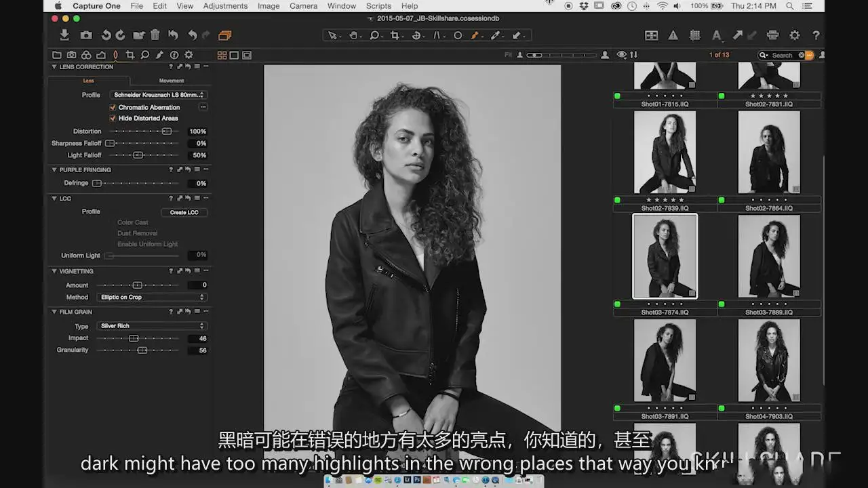Click the Create LCC button
Screen dimensions: 868x488
point(184,212)
